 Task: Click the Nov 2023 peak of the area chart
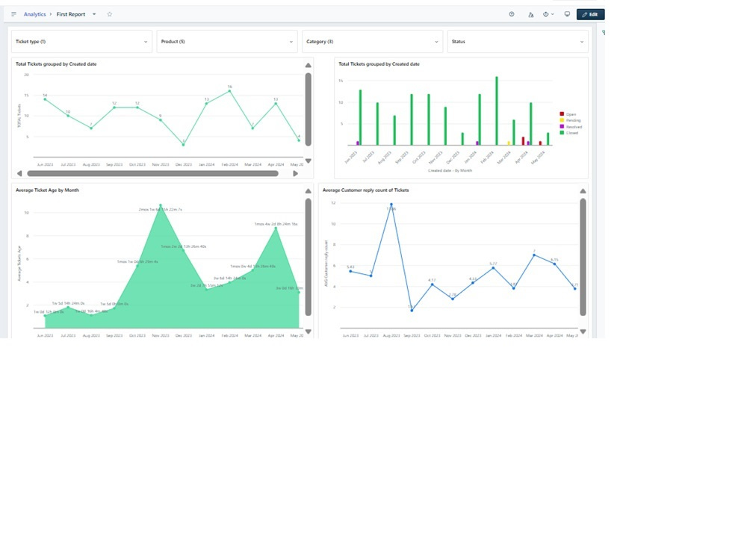coord(161,205)
